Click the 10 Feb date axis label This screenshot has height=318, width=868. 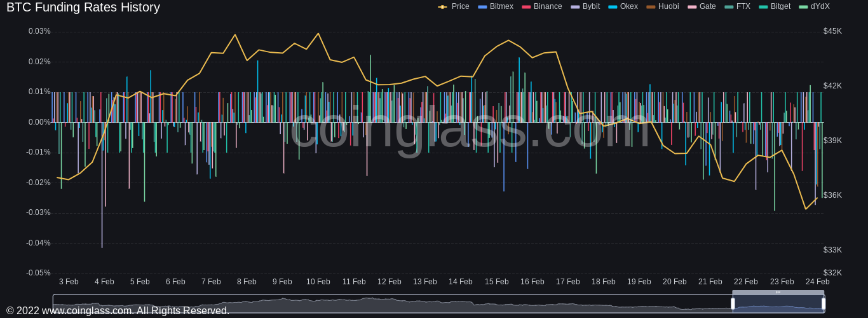pos(318,282)
